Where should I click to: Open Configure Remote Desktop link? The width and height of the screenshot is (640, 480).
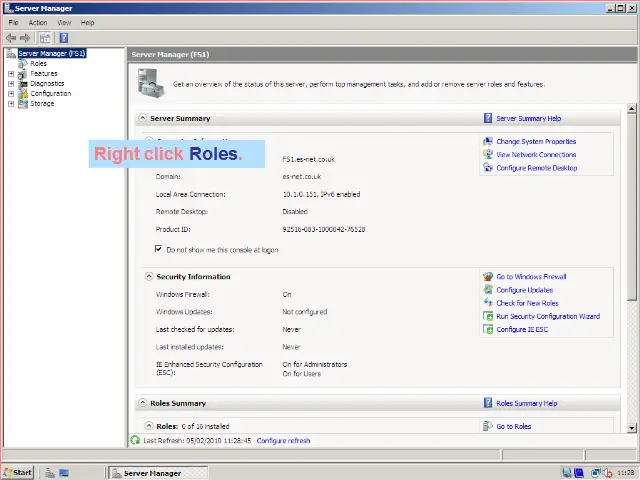point(537,168)
